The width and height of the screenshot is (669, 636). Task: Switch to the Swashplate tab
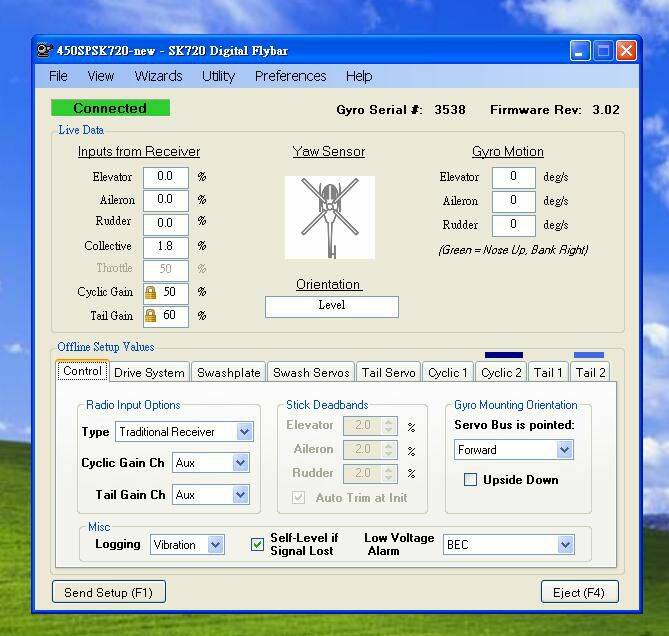[229, 373]
